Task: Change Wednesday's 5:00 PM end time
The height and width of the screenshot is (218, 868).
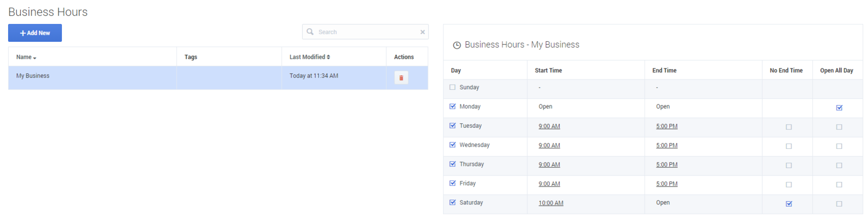Action: coord(666,146)
